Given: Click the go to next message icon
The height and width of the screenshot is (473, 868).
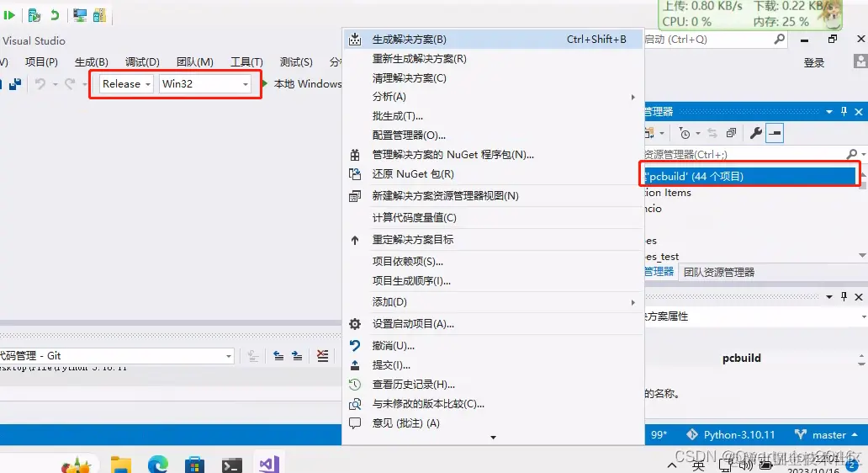Looking at the screenshot, I should [297, 355].
